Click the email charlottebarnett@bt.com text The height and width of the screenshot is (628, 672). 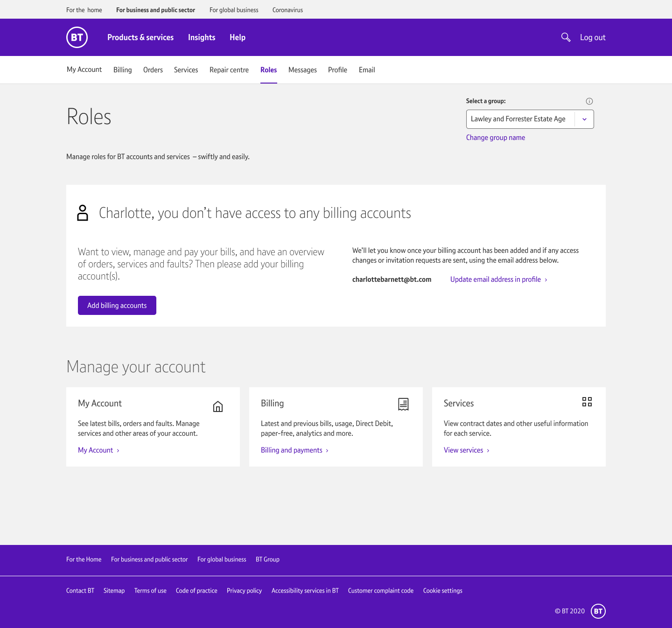392,279
